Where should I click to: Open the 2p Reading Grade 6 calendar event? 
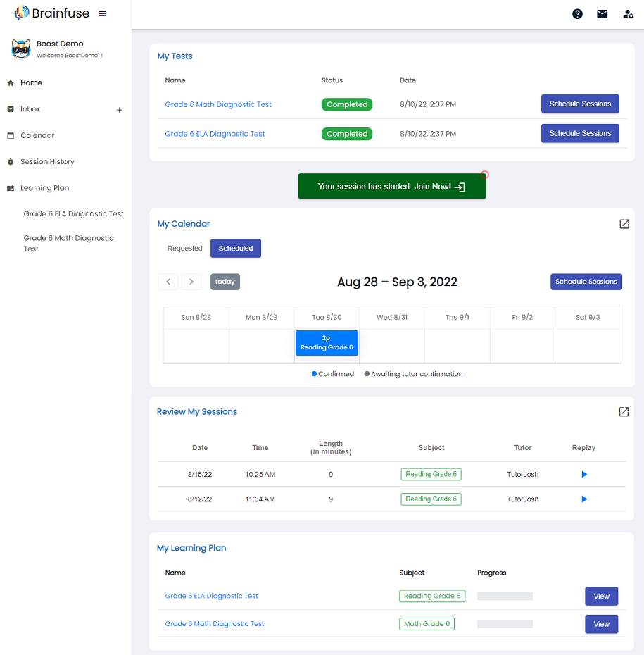click(327, 343)
